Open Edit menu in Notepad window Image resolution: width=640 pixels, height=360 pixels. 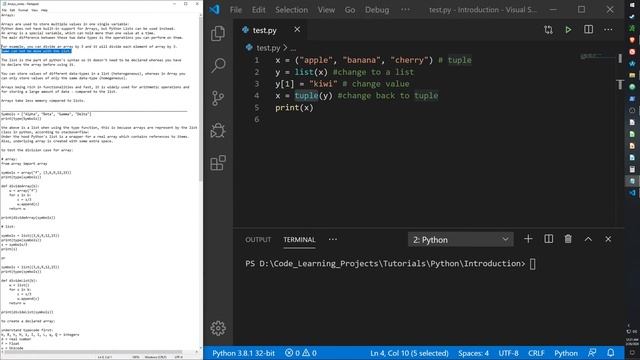point(13,10)
